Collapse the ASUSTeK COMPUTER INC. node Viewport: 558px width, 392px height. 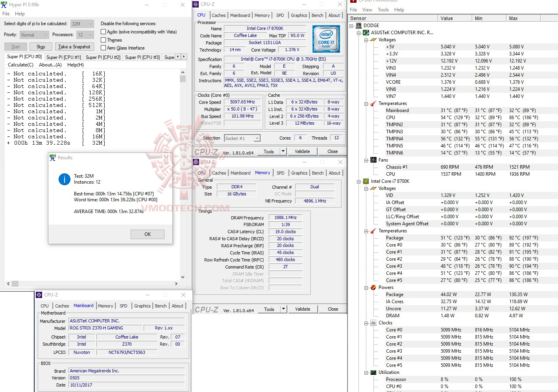point(359,33)
